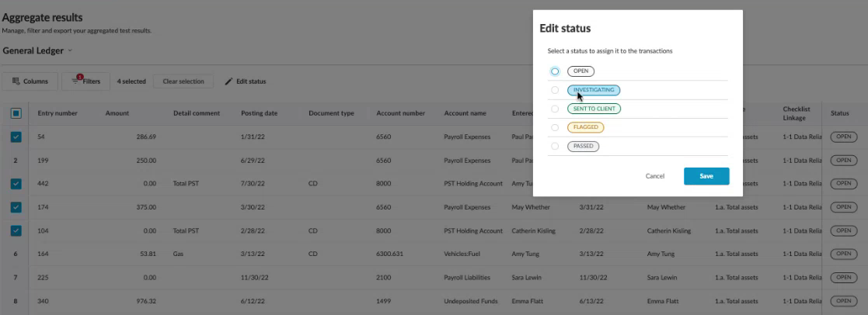Select the OPEN status radio button
The height and width of the screenshot is (315, 868).
pyautogui.click(x=555, y=71)
